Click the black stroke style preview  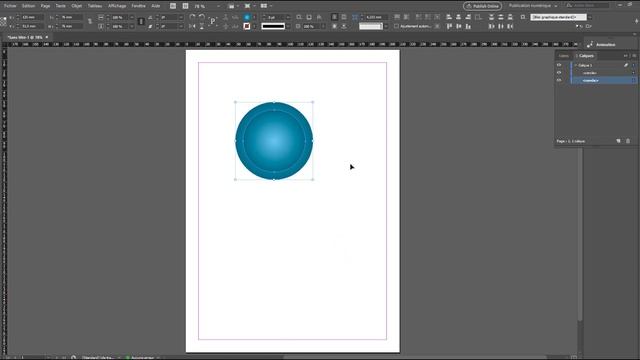coord(273,26)
